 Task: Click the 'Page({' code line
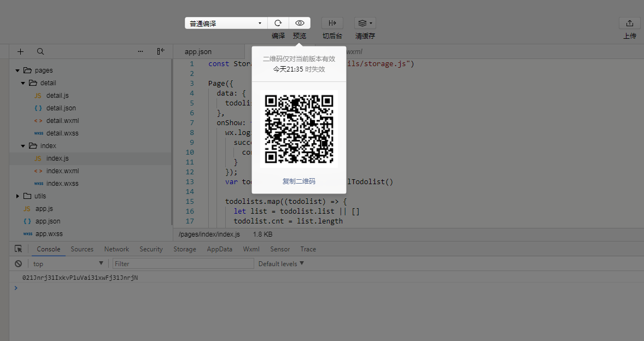click(220, 83)
